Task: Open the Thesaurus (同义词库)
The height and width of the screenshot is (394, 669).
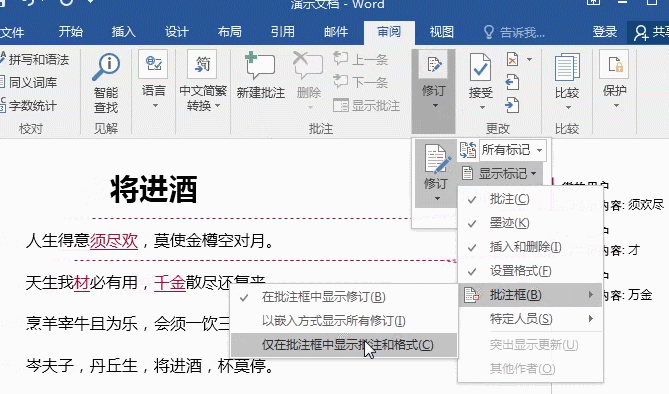Action: tap(29, 82)
